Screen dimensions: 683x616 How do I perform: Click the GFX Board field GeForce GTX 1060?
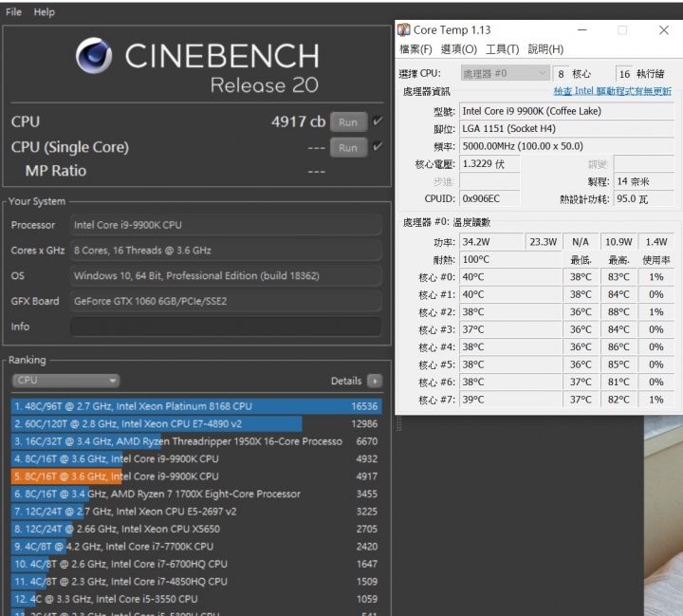(226, 301)
